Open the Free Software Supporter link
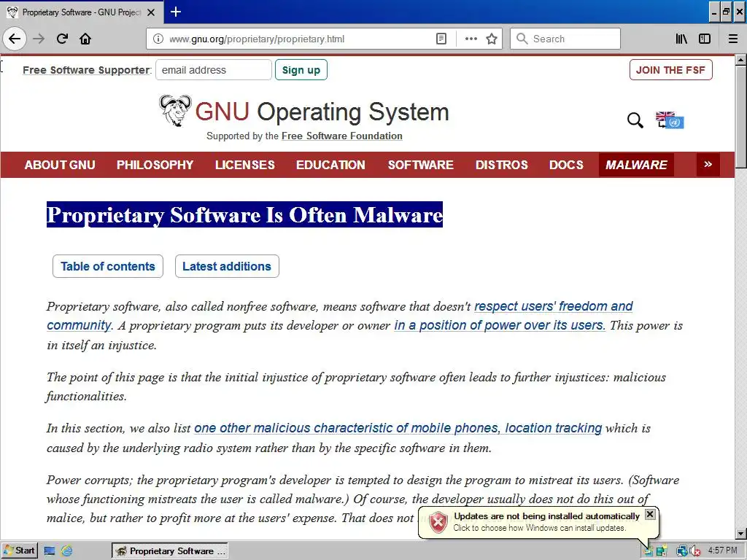The image size is (747, 560). 86,70
